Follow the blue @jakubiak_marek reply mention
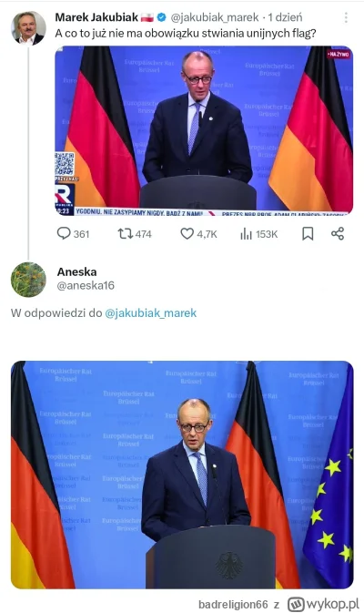Screen dimensions: 364x613 point(151,313)
